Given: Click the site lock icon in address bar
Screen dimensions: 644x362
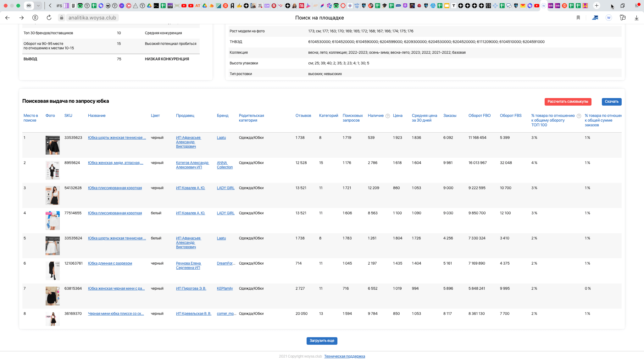Looking at the screenshot, I should pos(62,18).
